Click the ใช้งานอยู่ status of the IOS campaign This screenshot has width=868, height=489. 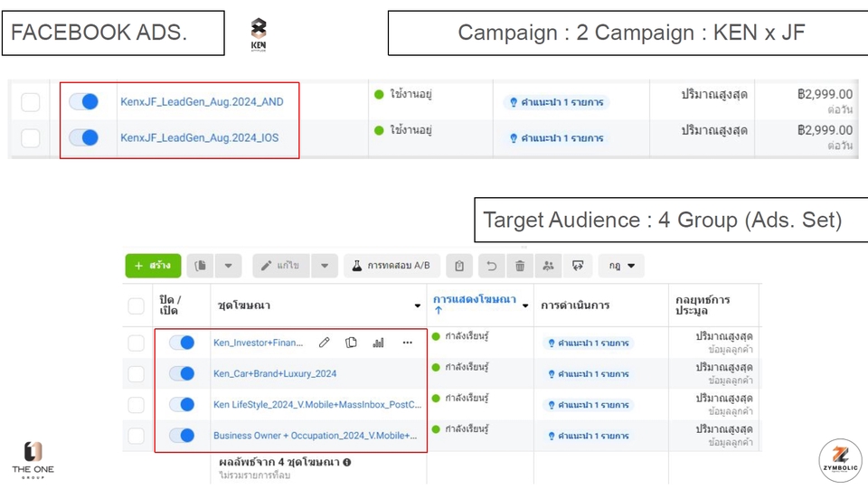point(403,130)
